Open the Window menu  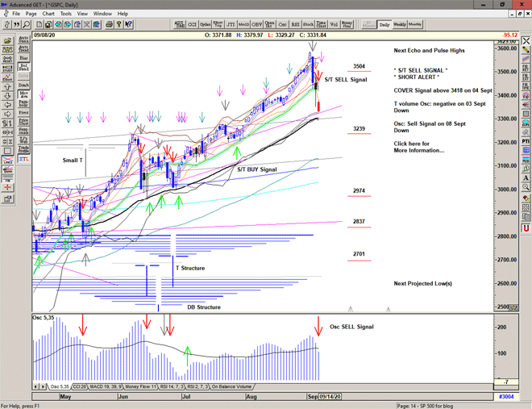[102, 14]
